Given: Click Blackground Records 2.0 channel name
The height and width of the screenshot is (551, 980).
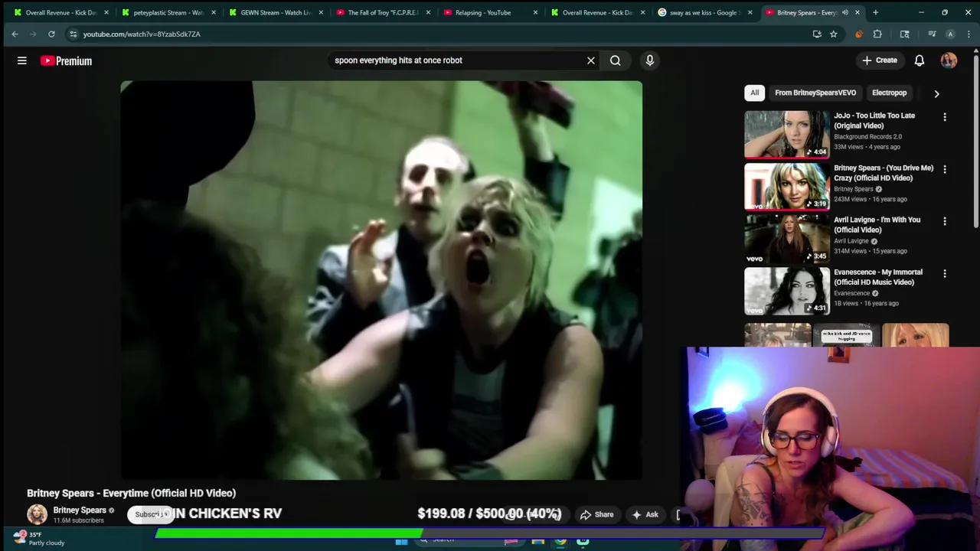Looking at the screenshot, I should pos(867,137).
